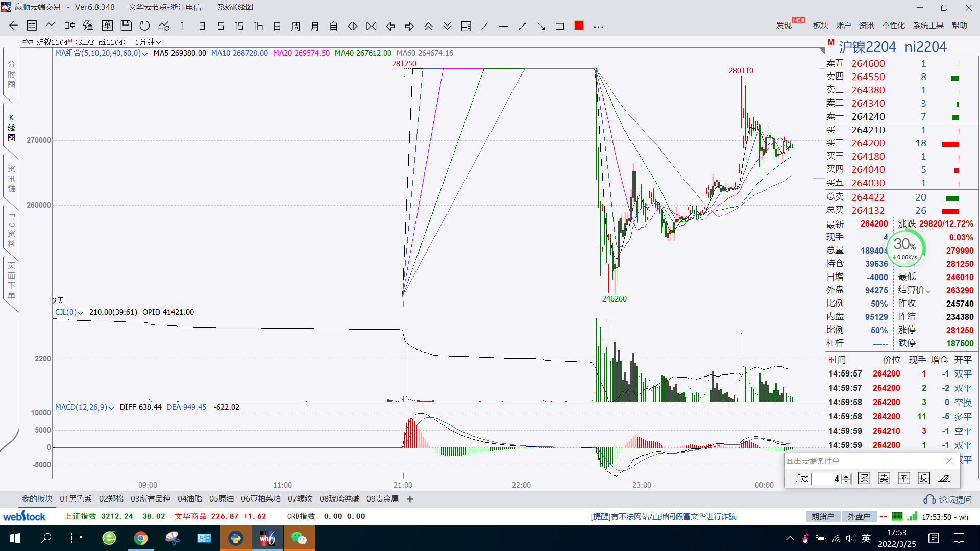Viewport: 980px width, 551px height.
Task: Open the quote list icon in toolbar
Action: (32, 26)
